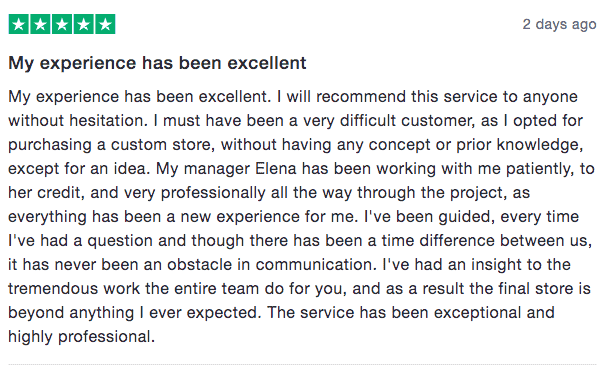The width and height of the screenshot is (610, 375).
Task: Click the word 'recommend' in the first line
Action: click(361, 96)
